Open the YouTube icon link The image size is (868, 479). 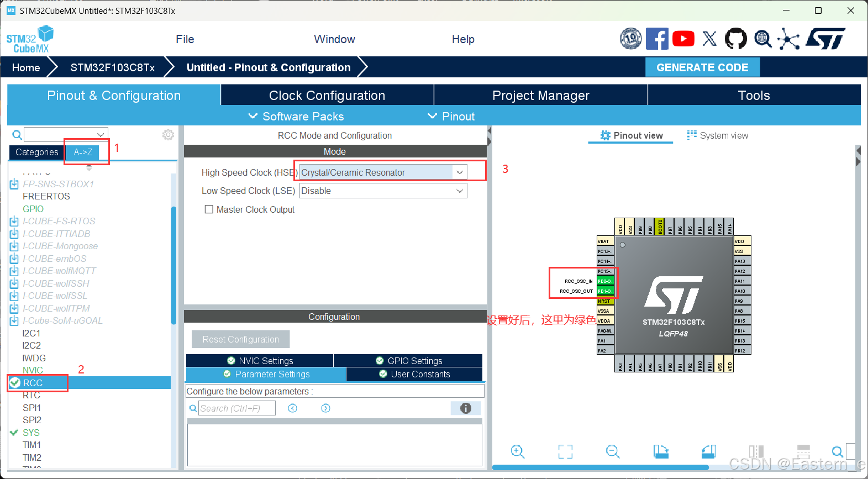pos(683,39)
